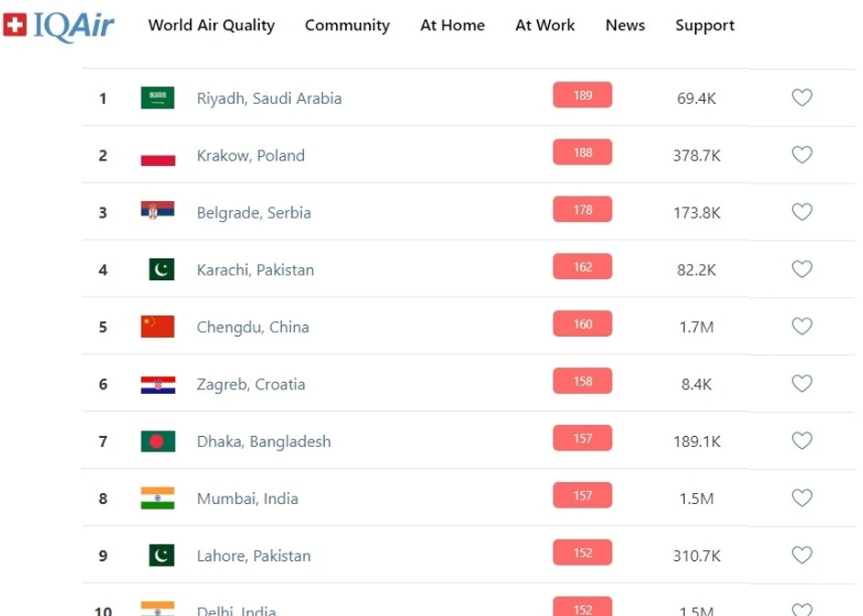The width and height of the screenshot is (863, 616).
Task: Toggle the heart next to Krakow, Poland
Action: (x=801, y=155)
